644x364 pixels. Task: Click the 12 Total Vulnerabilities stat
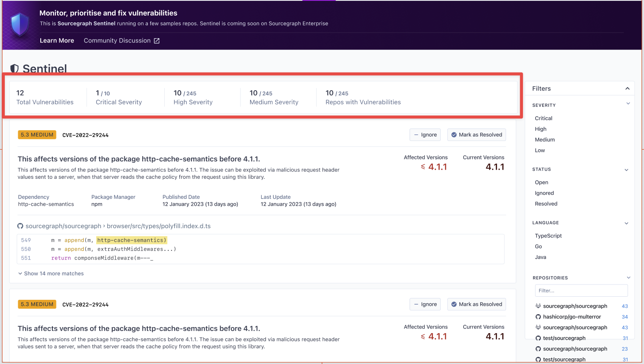point(45,98)
